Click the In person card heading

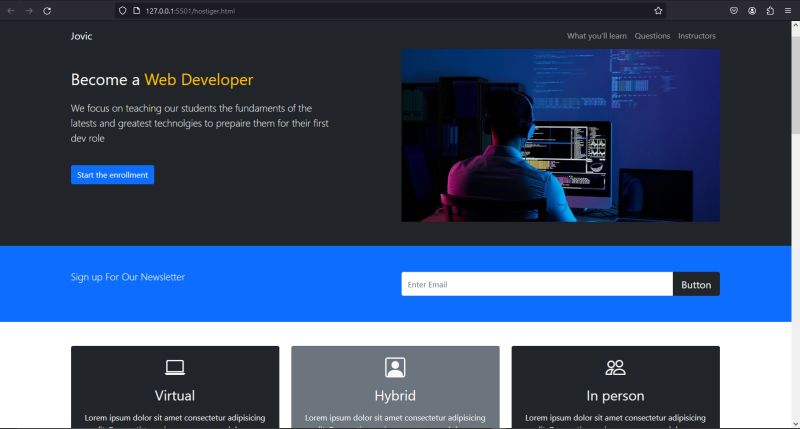coord(615,395)
